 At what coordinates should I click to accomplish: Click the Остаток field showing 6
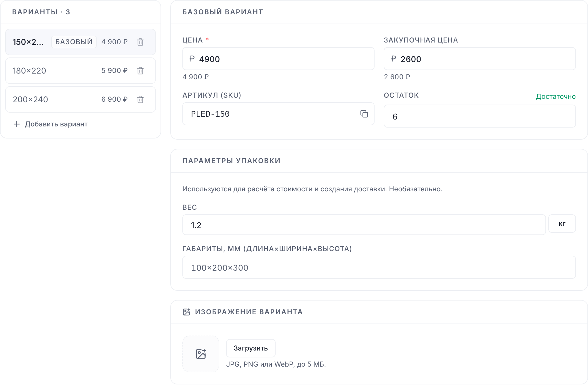[x=480, y=116]
